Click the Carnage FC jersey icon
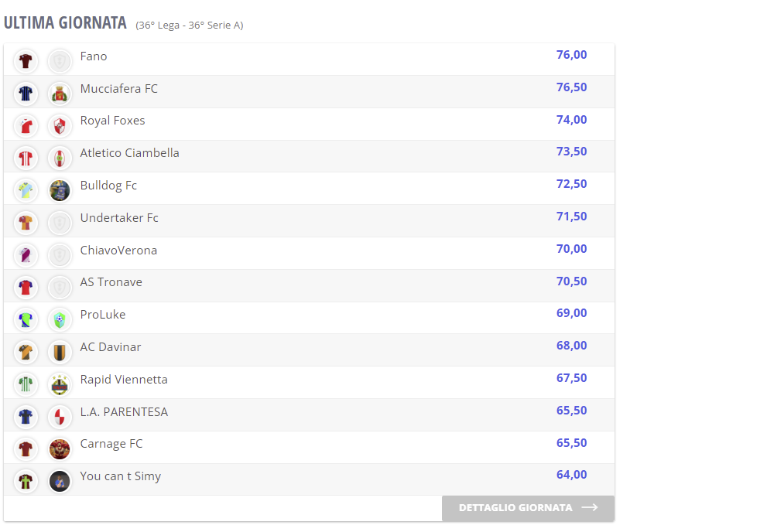Screen dimensions: 767x532 tap(26, 449)
